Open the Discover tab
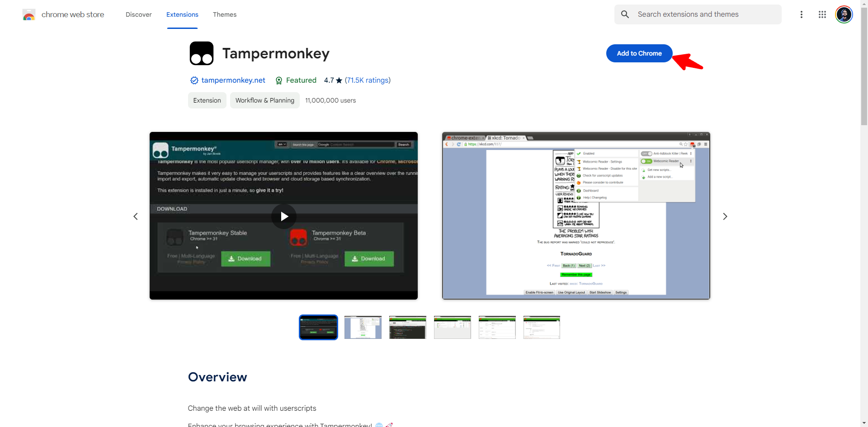 coord(138,14)
